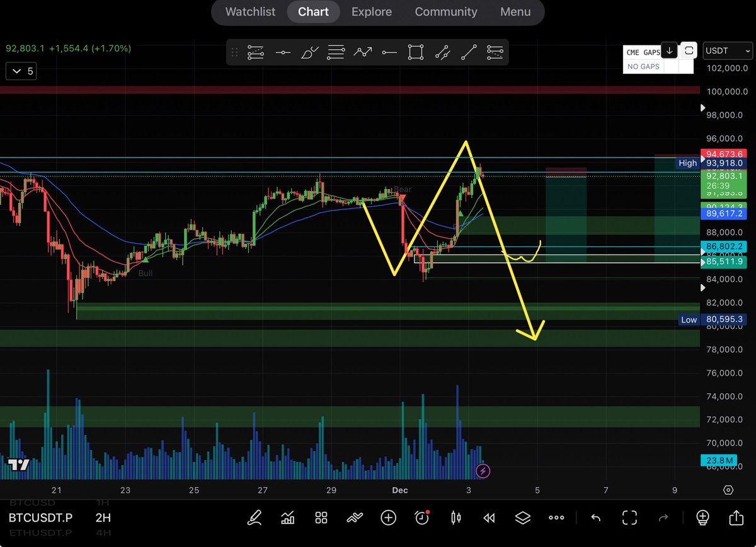Open the object tree layers panel

click(x=522, y=518)
